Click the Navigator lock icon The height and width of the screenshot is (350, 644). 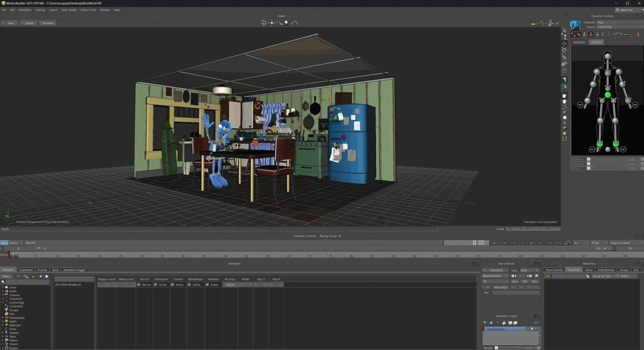click(x=33, y=277)
